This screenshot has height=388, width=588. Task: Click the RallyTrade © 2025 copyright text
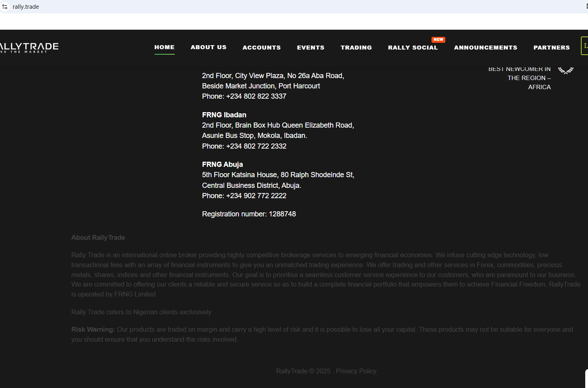[x=303, y=371]
